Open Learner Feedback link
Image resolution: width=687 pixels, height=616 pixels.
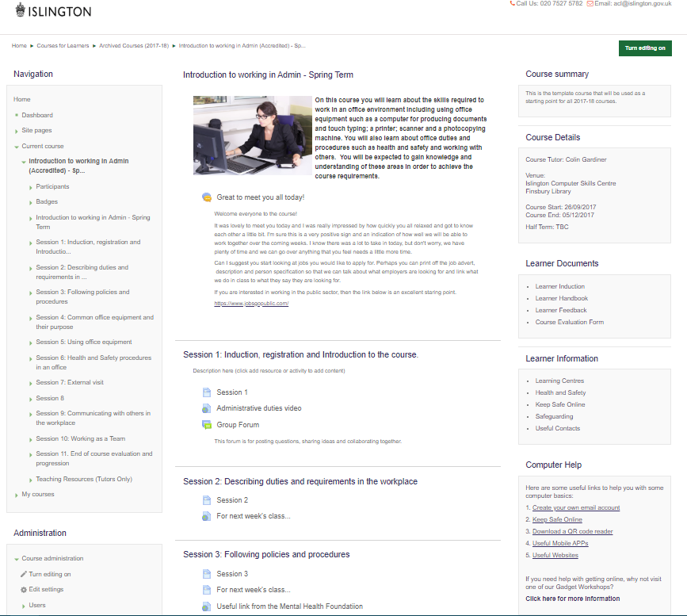coord(561,310)
